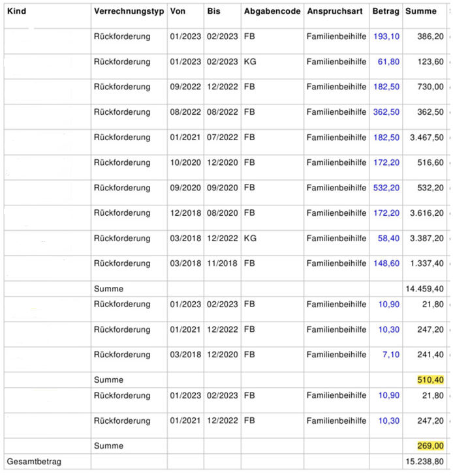Select the blue 58,40 amount

(389, 238)
